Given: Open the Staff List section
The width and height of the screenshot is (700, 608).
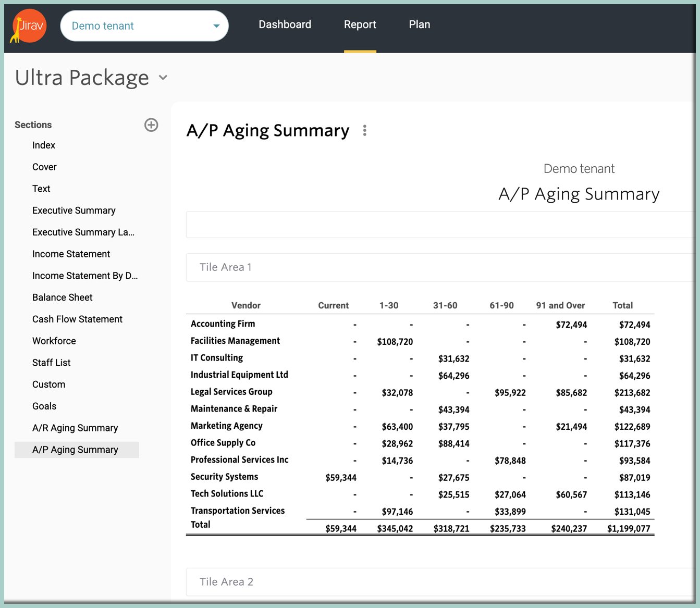Looking at the screenshot, I should pyautogui.click(x=52, y=363).
